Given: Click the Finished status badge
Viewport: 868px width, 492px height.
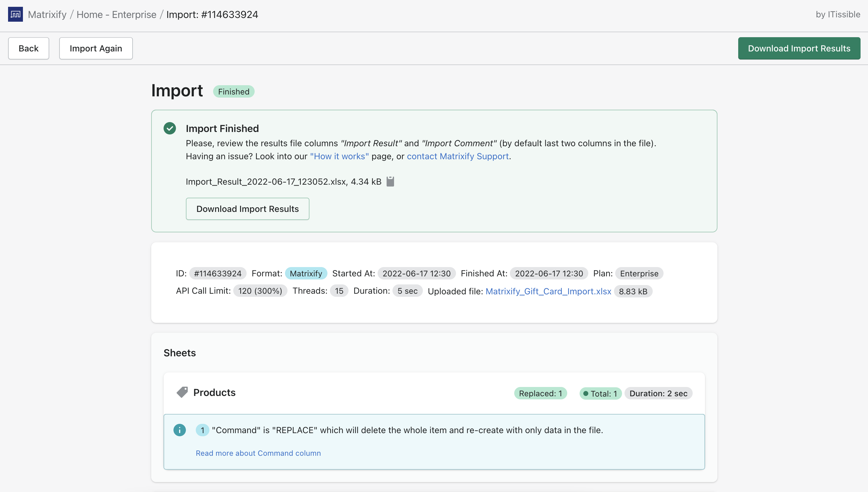Looking at the screenshot, I should point(234,92).
